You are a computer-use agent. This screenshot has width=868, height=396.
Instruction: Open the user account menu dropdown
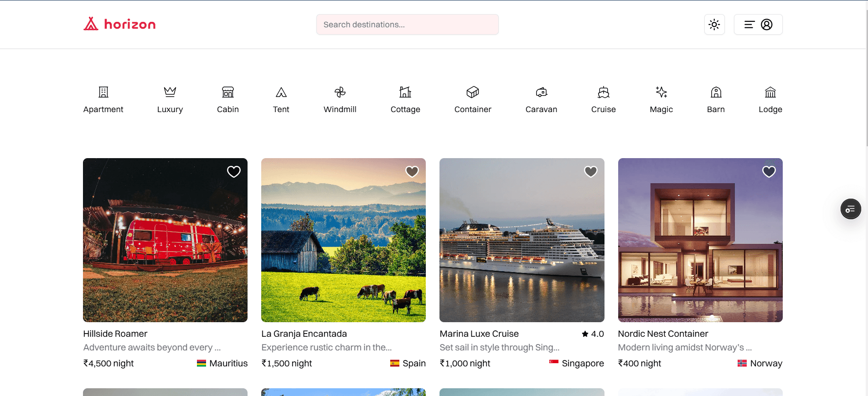pos(758,25)
